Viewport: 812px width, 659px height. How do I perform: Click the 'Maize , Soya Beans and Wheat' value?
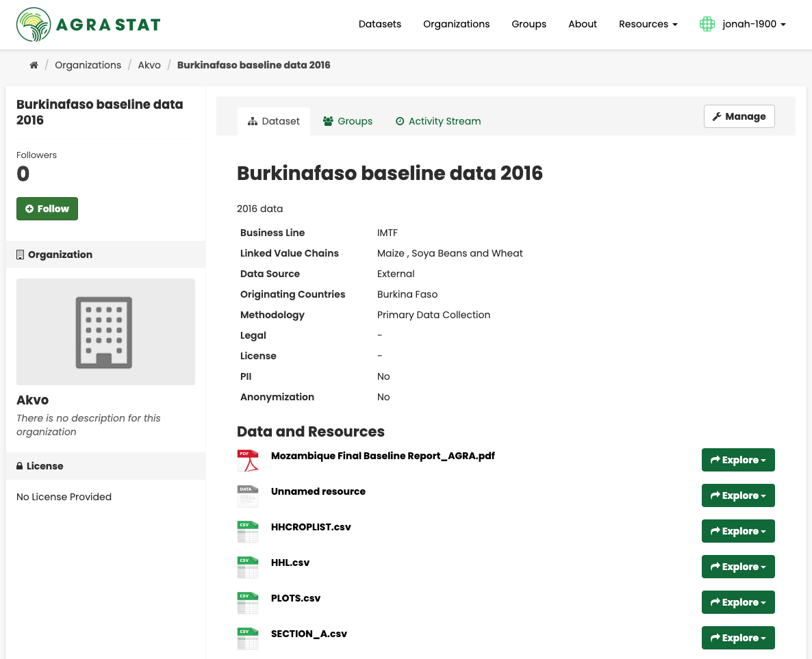[x=450, y=254]
